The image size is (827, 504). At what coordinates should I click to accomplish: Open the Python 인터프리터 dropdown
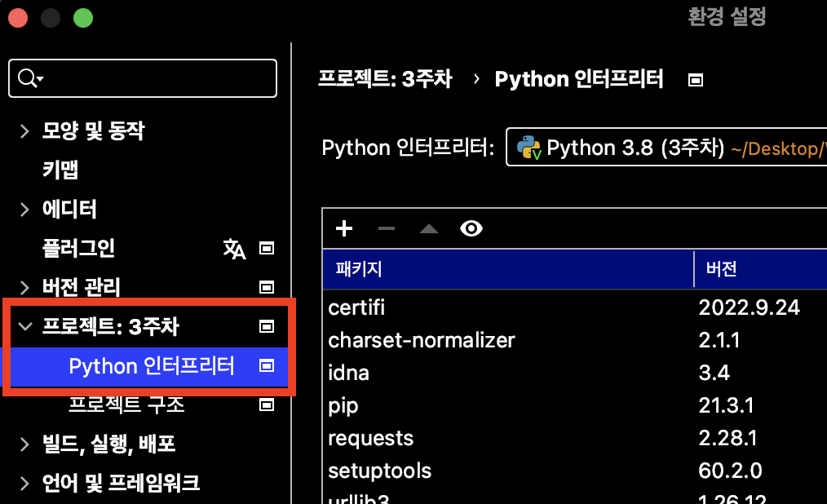(666, 147)
